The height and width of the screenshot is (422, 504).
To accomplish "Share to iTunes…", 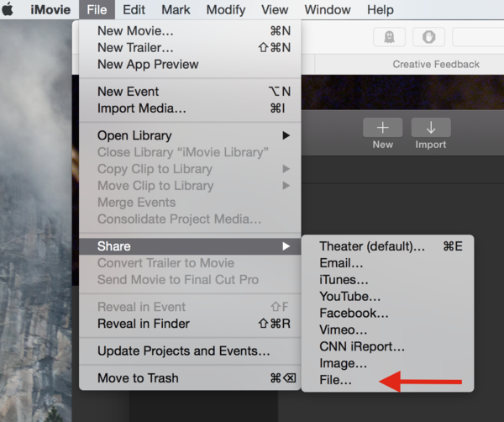I will point(387,280).
